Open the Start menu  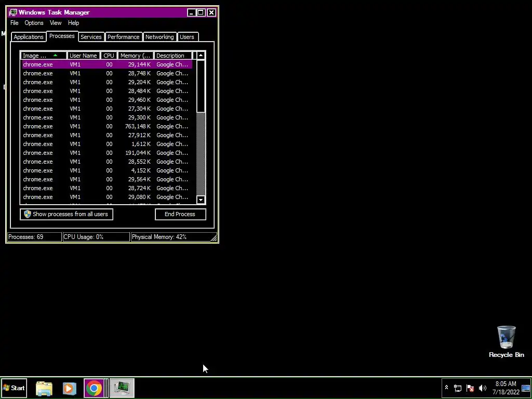(14, 388)
